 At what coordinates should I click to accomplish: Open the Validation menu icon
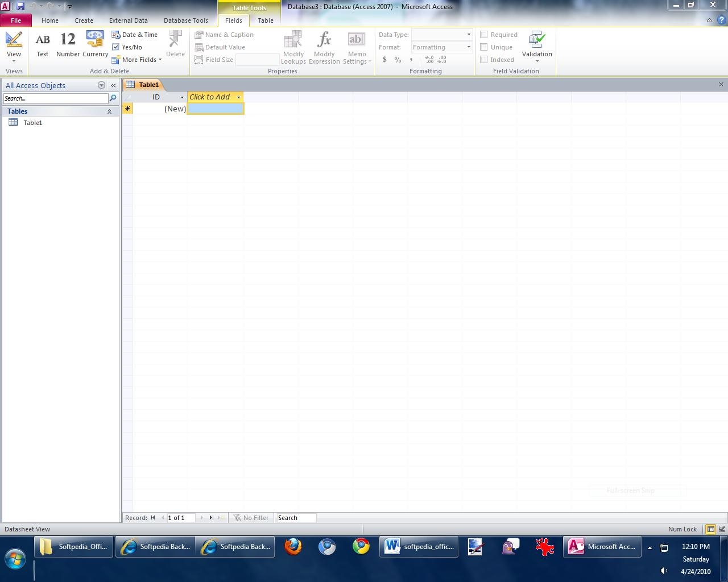click(537, 41)
